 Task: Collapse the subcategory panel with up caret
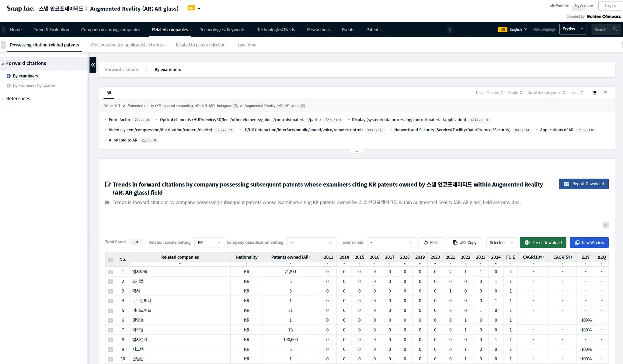tap(357, 151)
